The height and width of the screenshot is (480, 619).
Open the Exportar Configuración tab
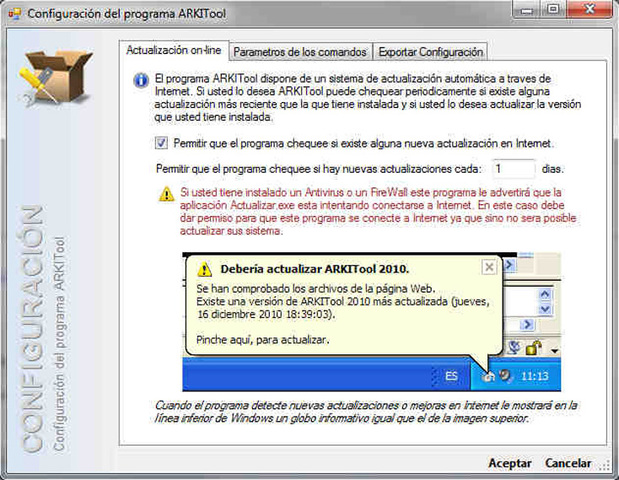430,52
